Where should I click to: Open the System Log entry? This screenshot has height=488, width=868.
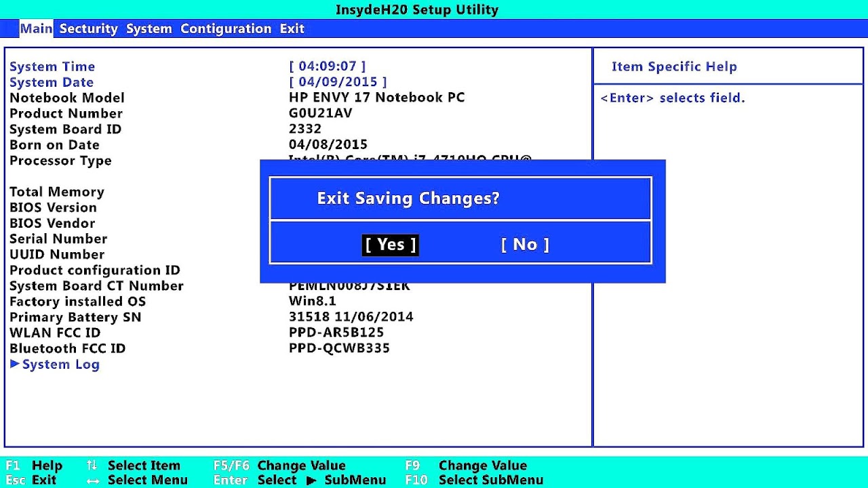click(61, 365)
